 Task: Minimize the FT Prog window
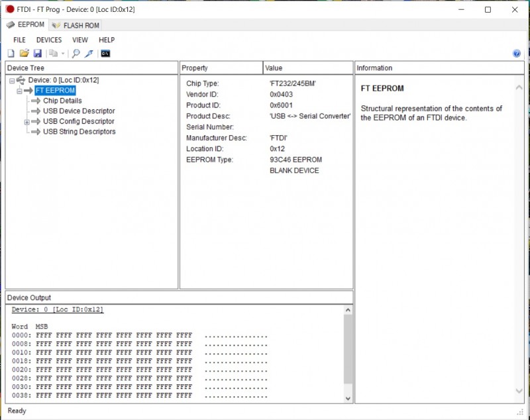461,9
